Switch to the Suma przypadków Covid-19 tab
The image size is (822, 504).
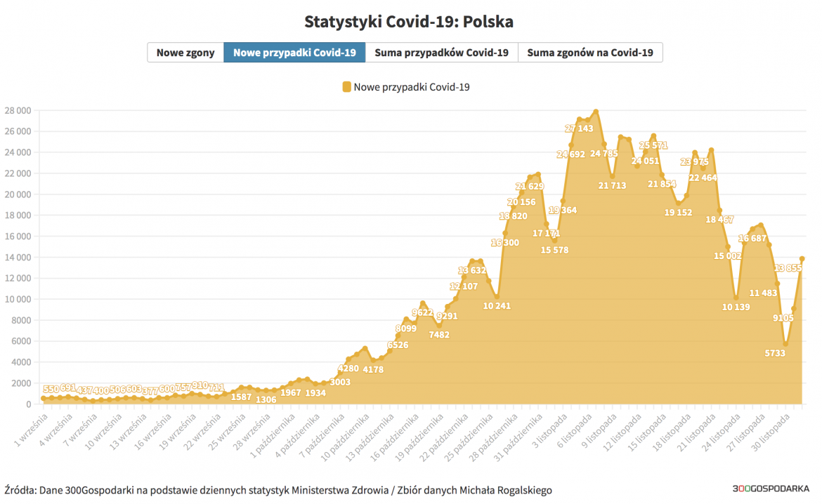coord(442,52)
